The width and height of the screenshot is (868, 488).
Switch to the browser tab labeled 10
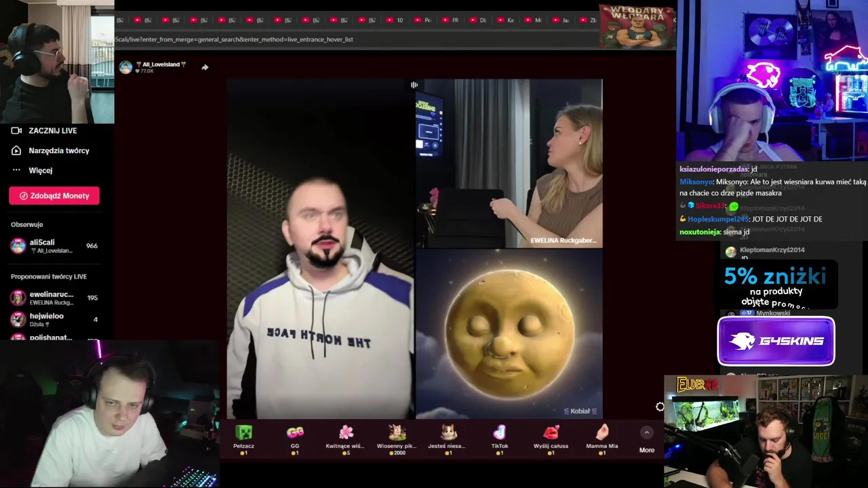click(395, 20)
